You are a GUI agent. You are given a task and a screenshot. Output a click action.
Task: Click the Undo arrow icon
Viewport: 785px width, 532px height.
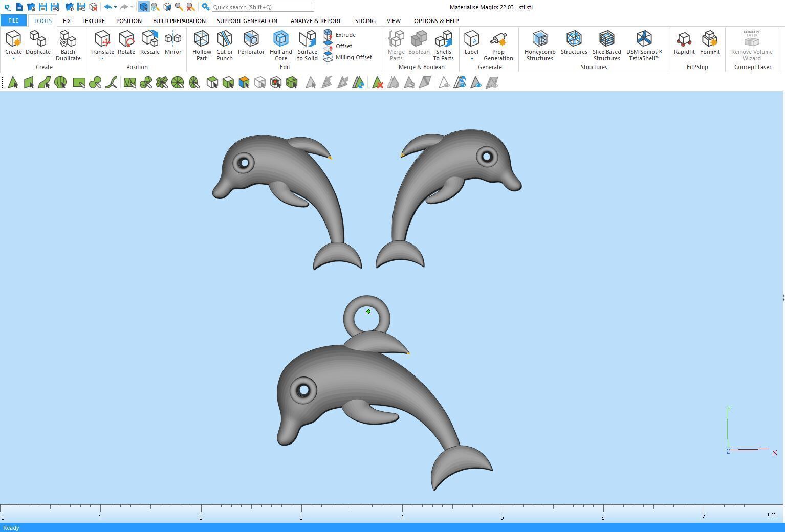[108, 7]
